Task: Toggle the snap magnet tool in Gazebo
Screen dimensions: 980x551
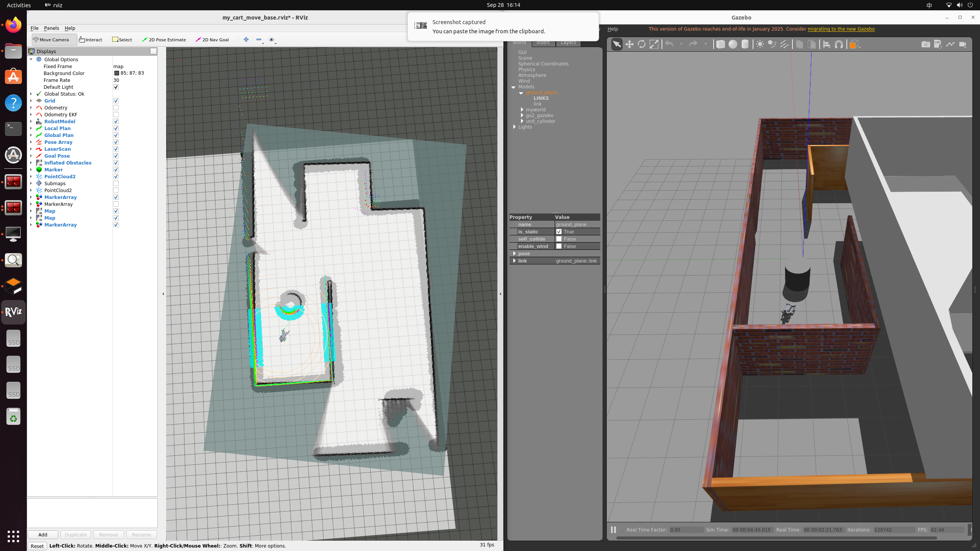Action: [x=839, y=44]
